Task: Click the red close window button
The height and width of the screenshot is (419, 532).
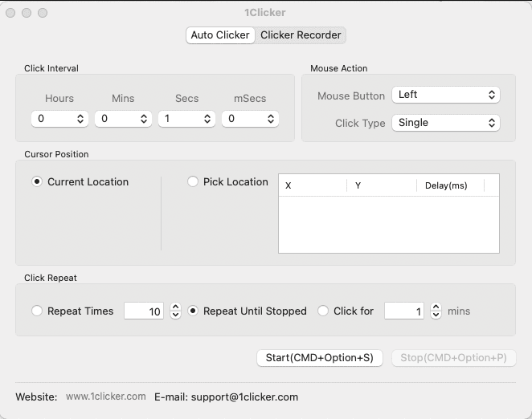Action: pyautogui.click(x=10, y=13)
